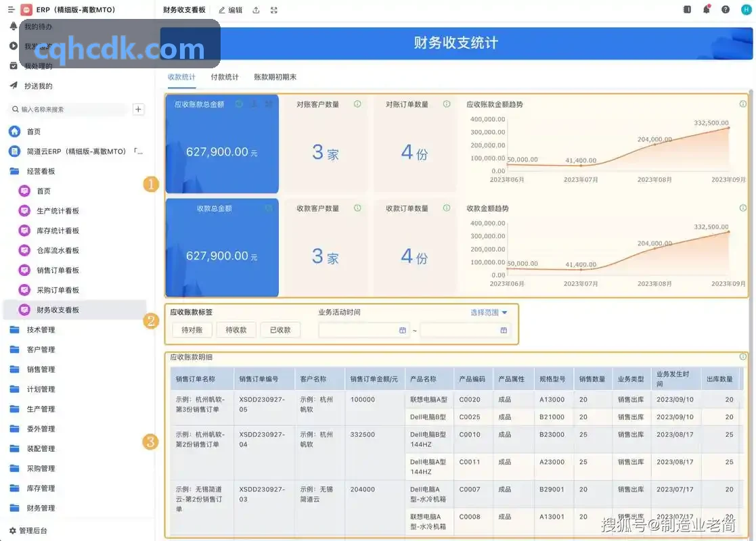The height and width of the screenshot is (541, 756).
Task: Filter by 待对账 tag
Action: click(x=192, y=330)
